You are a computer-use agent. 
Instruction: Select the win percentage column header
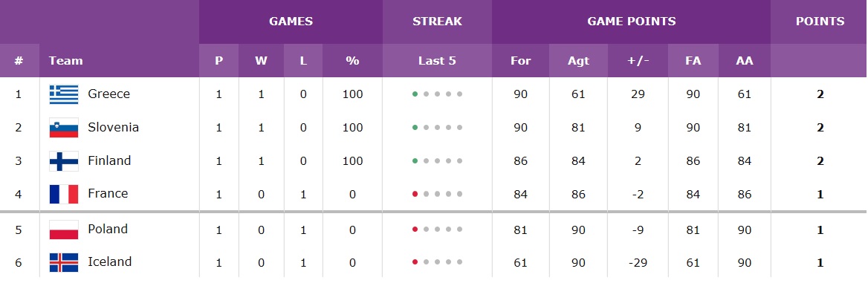pos(352,61)
